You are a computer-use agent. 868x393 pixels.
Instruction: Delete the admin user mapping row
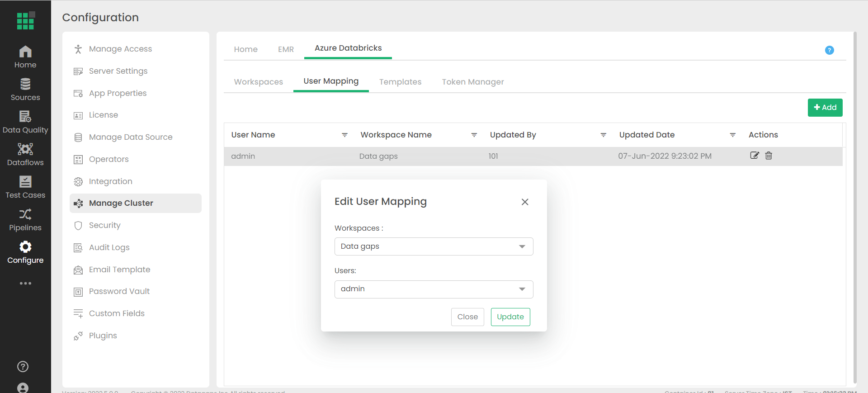pos(769,156)
